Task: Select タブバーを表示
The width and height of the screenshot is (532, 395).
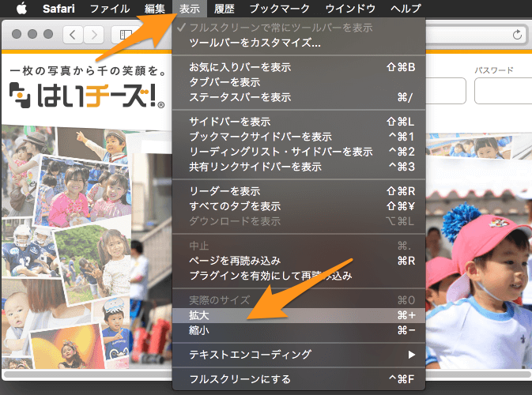Action: point(299,82)
